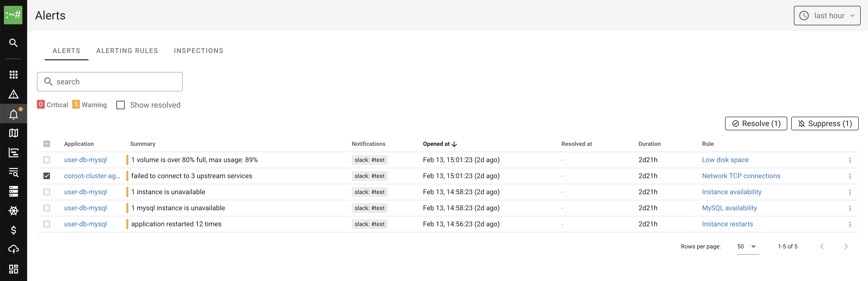Viewport: 868px width, 281px height.
Task: Open the dashboards icon at sidebar bottom
Action: (x=13, y=269)
